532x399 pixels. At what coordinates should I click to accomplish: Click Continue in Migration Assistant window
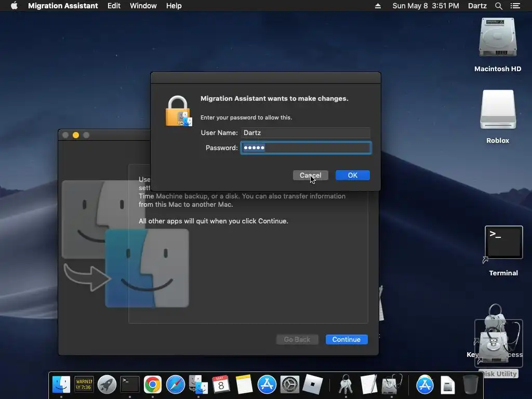pos(347,340)
